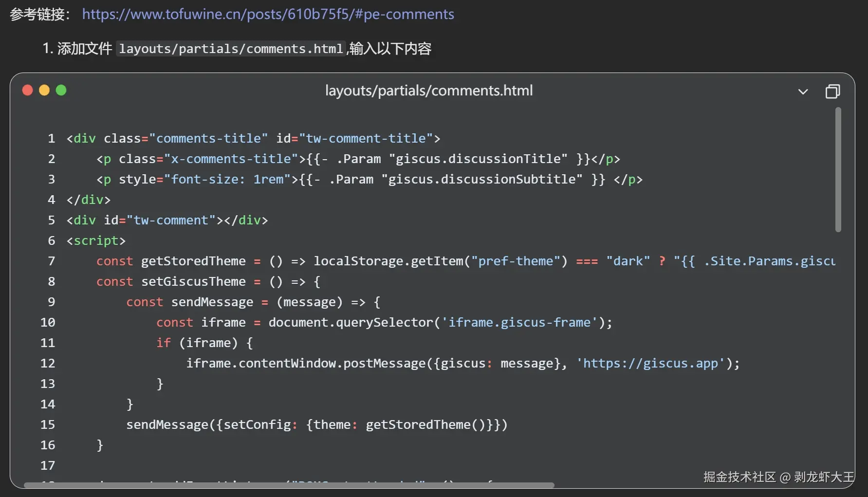
Task: Click setGiscusTheme declaration on line 8
Action: point(193,281)
